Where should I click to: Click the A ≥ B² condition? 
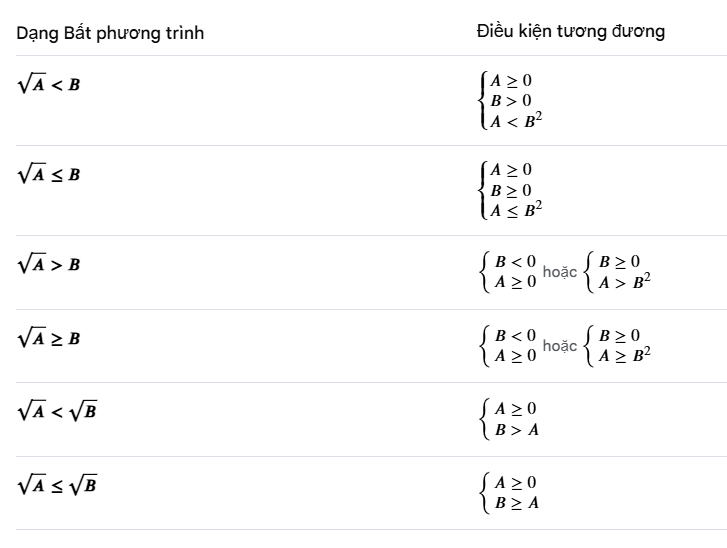tap(625, 355)
